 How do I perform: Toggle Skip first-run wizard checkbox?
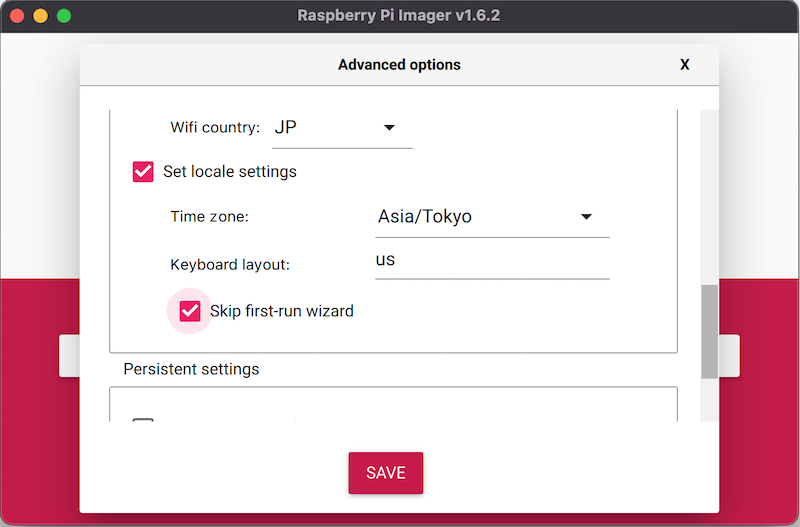(190, 311)
